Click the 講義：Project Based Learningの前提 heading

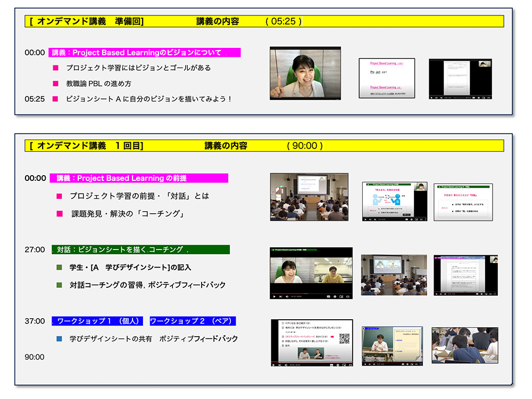point(139,178)
